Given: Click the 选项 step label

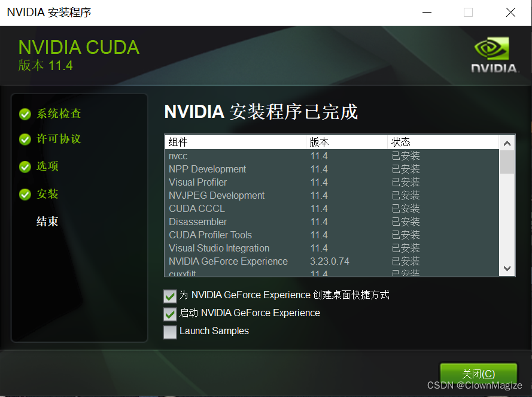Looking at the screenshot, I should pyautogui.click(x=47, y=166).
